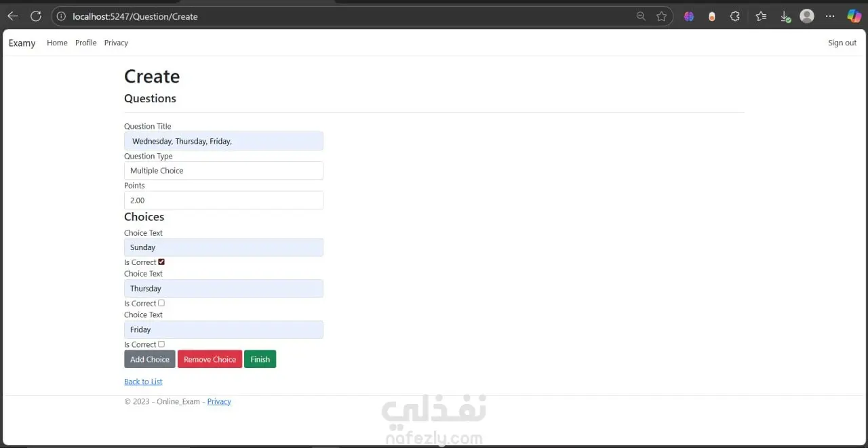Open the Question Type dropdown
The width and height of the screenshot is (868, 448).
point(224,171)
